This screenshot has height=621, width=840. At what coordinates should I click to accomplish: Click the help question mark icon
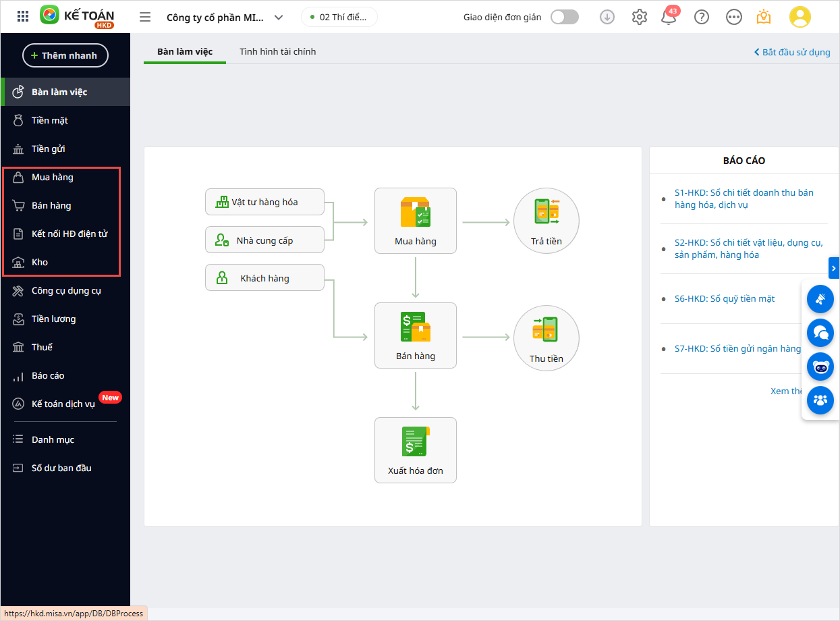point(702,18)
